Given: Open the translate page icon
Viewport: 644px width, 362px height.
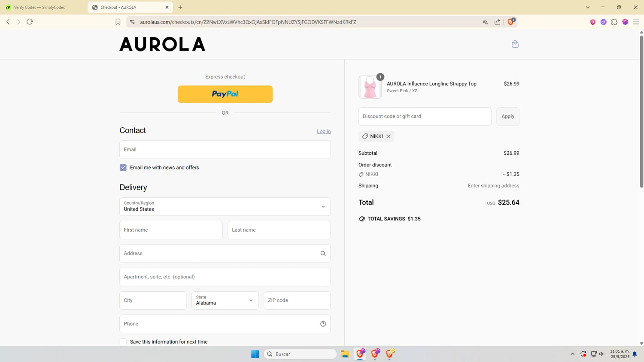Looking at the screenshot, I should 485,22.
